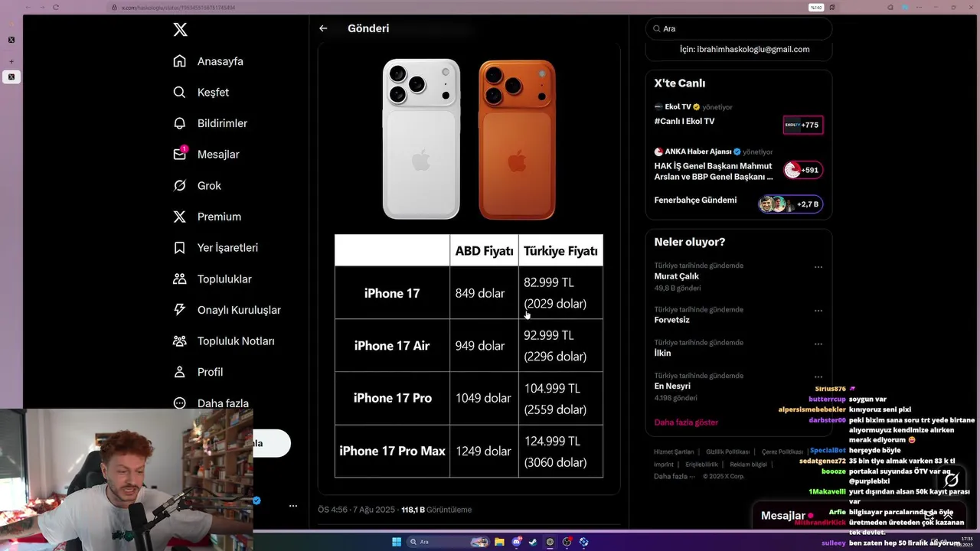Go back in the browser toolbar
This screenshot has width=980, height=551.
[x=28, y=7]
